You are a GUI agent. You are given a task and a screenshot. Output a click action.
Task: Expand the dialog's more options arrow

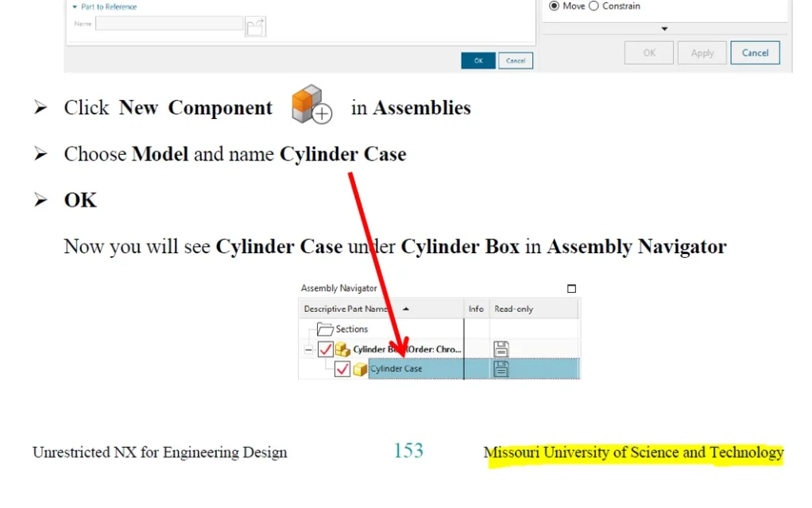point(664,29)
